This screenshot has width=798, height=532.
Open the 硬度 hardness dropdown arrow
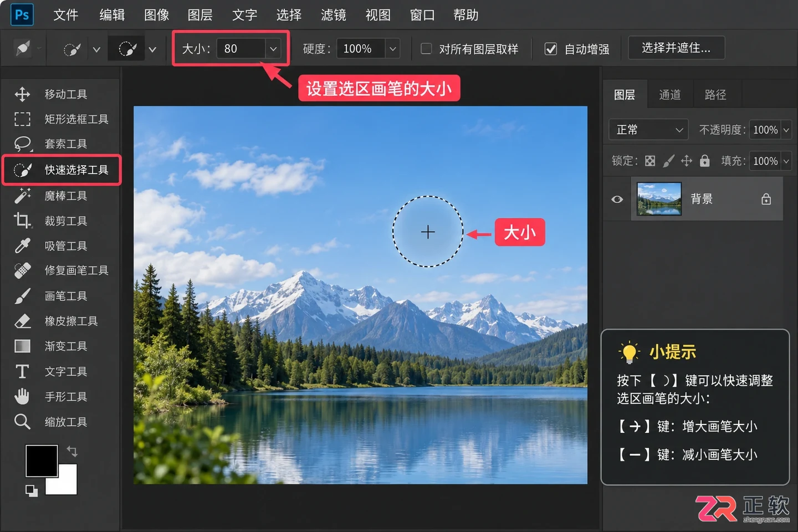[x=393, y=49]
